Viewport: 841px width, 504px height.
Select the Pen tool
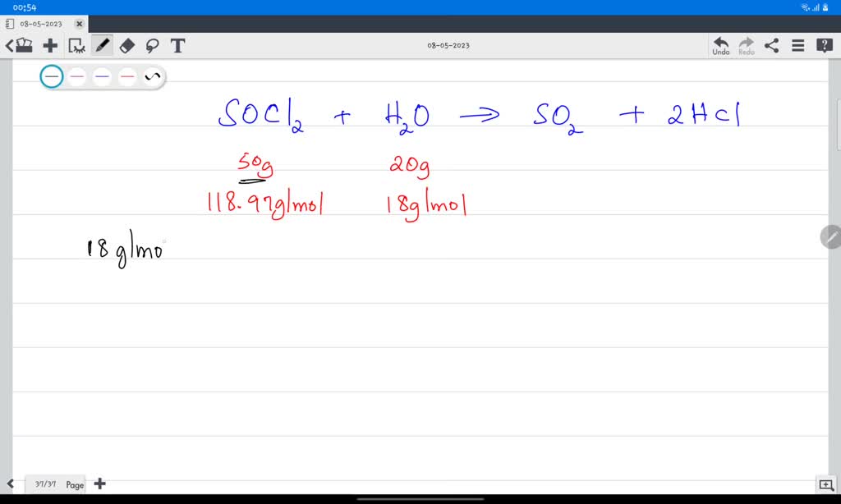tap(102, 46)
